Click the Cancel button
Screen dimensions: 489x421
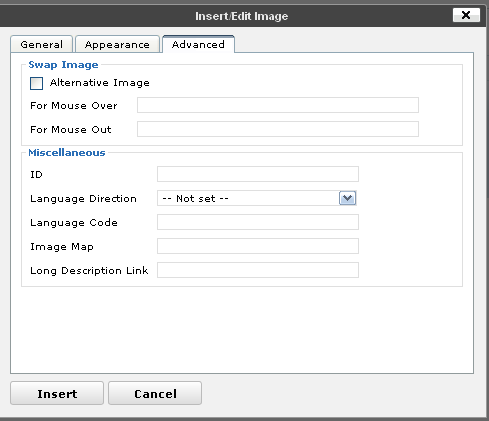(x=155, y=393)
